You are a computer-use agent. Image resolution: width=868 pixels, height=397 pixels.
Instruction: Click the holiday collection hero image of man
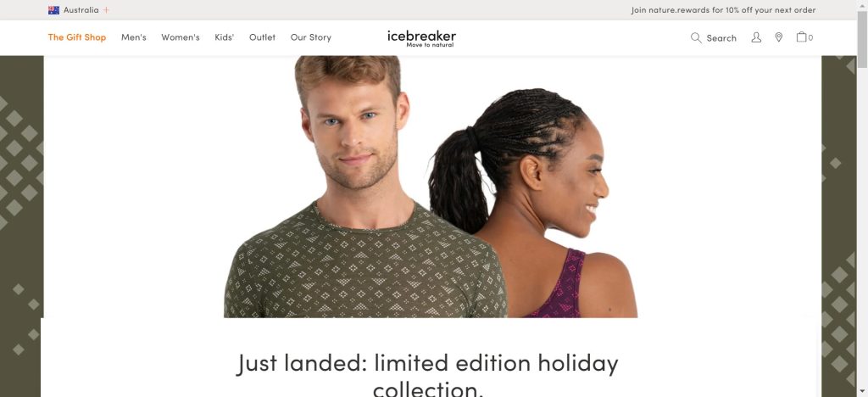[x=365, y=187]
